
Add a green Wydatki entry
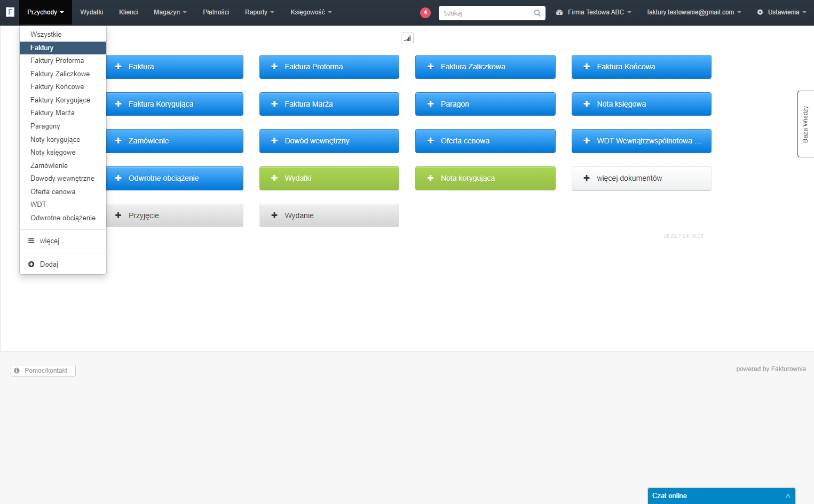[x=329, y=178]
